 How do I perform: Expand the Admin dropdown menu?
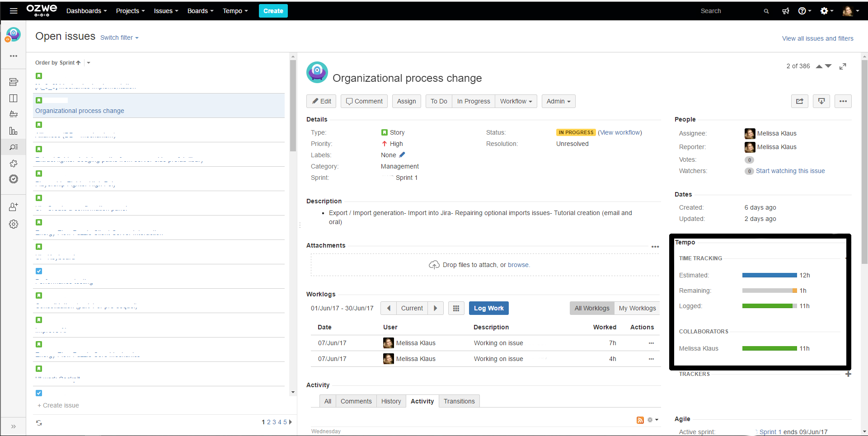[x=558, y=101]
